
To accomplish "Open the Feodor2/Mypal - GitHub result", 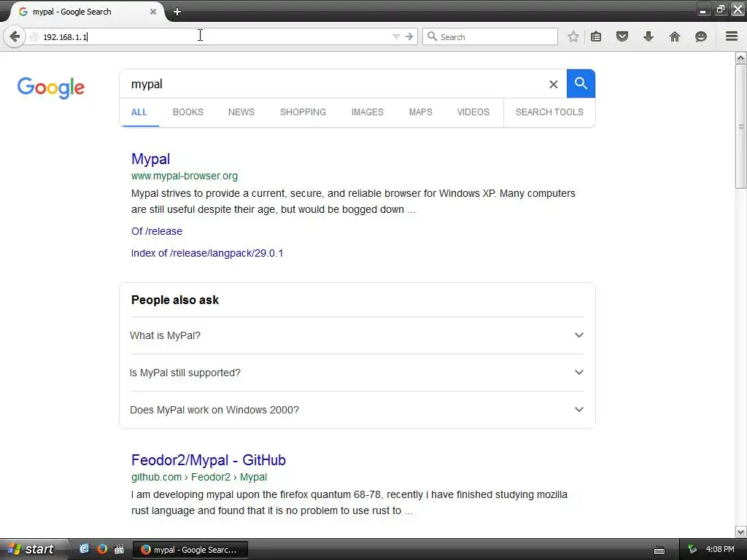I will (x=209, y=461).
